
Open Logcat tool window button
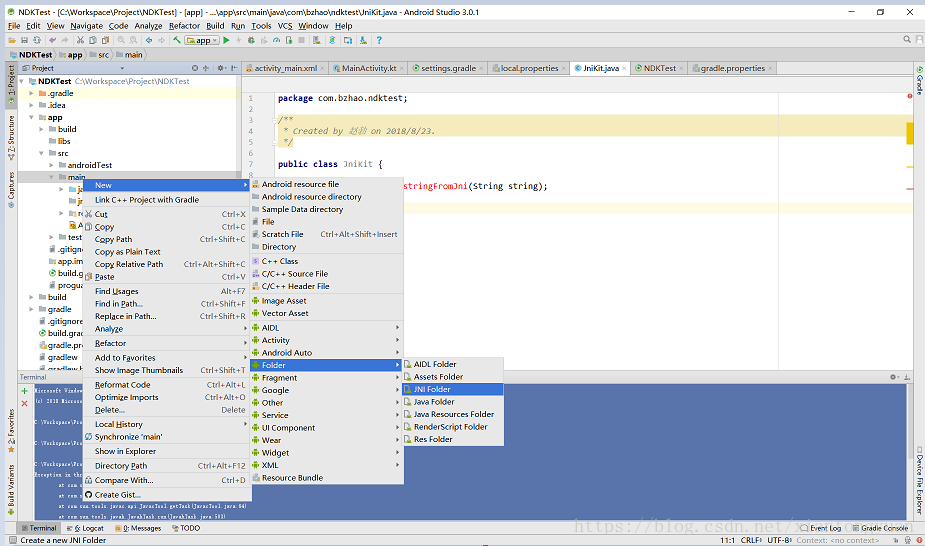(86, 528)
